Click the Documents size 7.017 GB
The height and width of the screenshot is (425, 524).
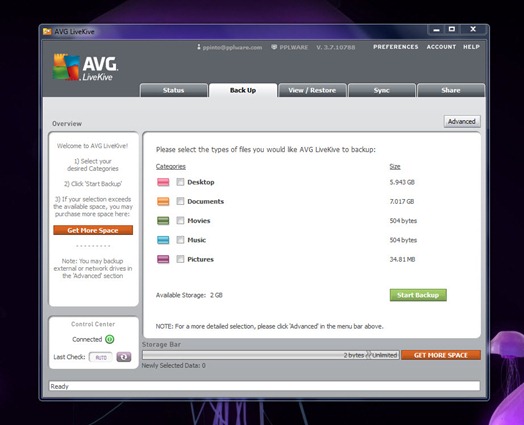[x=402, y=201]
